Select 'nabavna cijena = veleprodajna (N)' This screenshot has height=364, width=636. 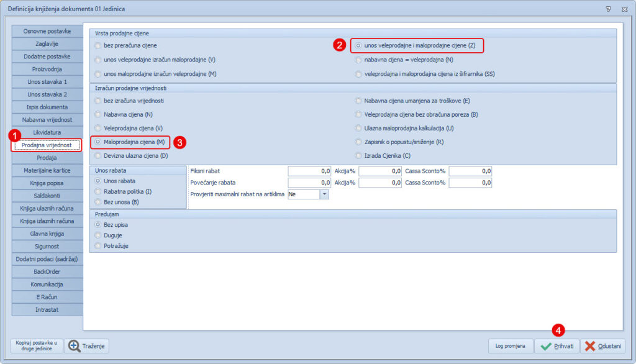click(358, 60)
